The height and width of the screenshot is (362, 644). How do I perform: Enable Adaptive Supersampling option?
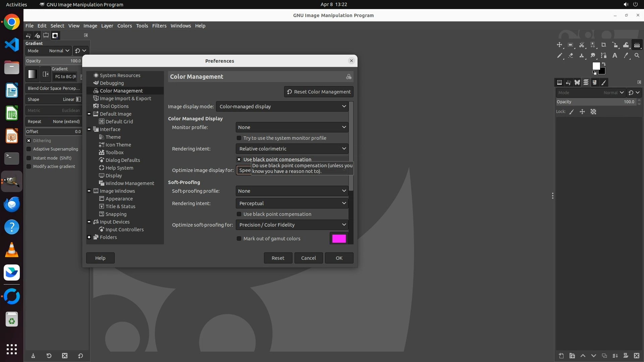click(29, 149)
